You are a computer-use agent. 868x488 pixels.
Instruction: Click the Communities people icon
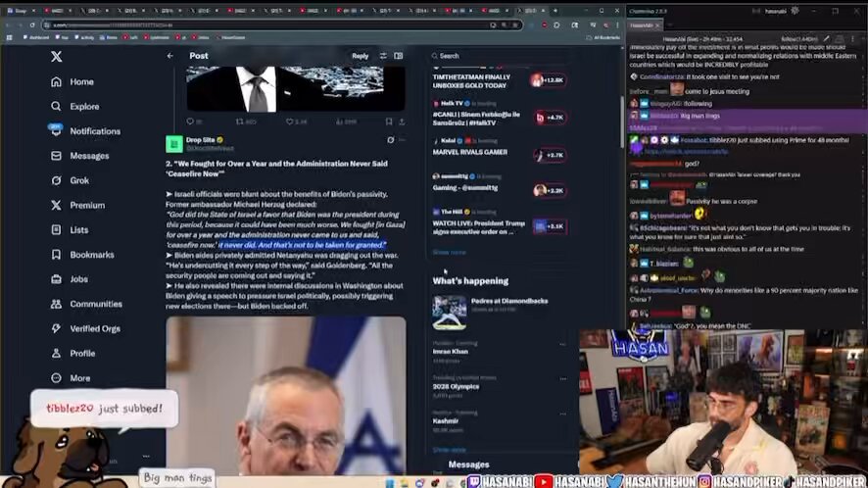pos(56,304)
